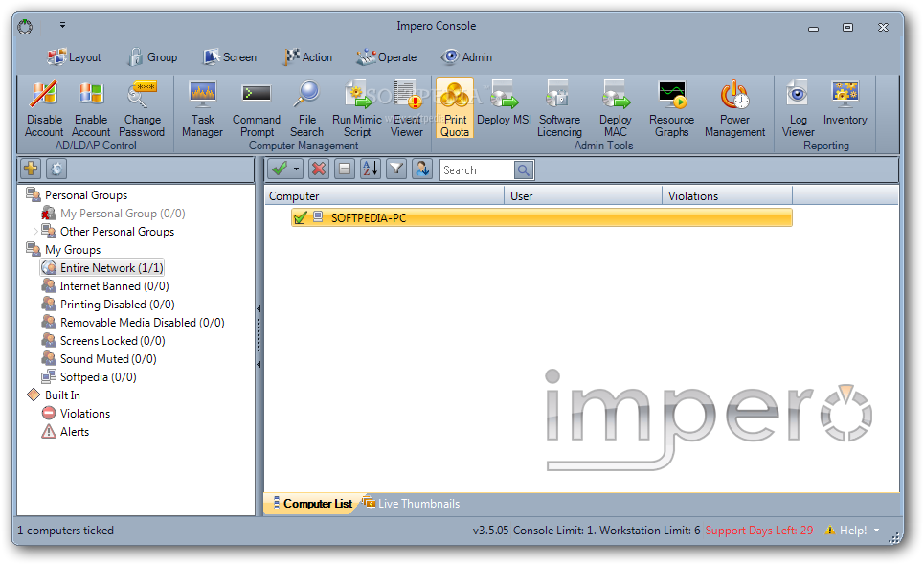The height and width of the screenshot is (565, 924).
Task: Open the quick access dropdown in title bar
Action: 62,25
